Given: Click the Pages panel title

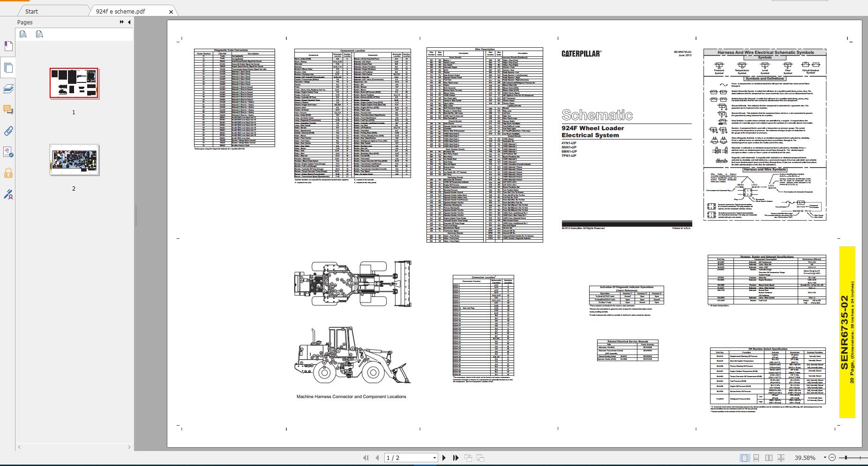Looking at the screenshot, I should (x=25, y=22).
